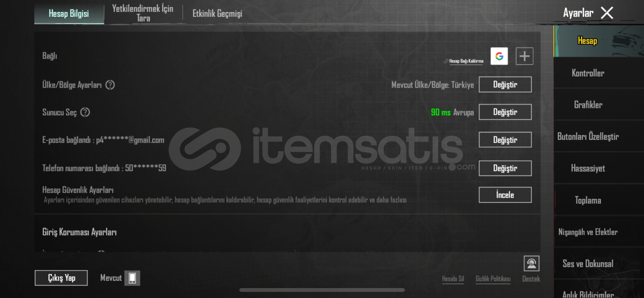Open Gizlilik Politikası link
Screen dimensions: 644x298
(x=493, y=279)
